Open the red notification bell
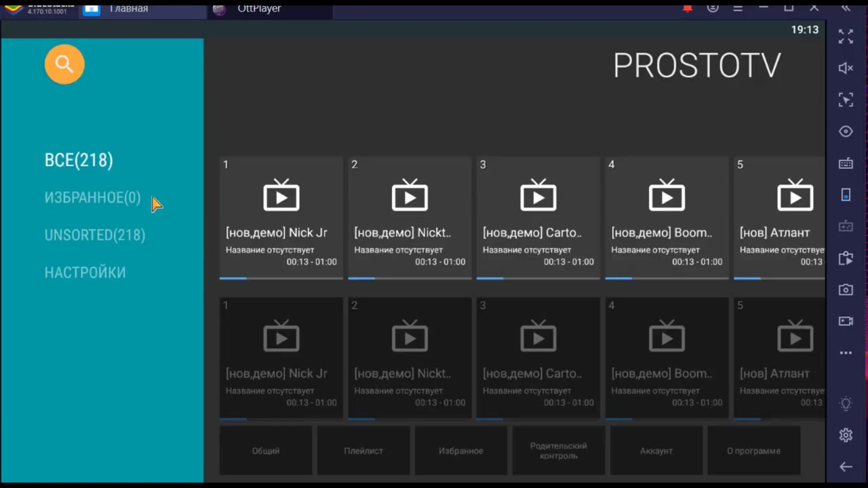The height and width of the screenshot is (488, 868). 688,8
